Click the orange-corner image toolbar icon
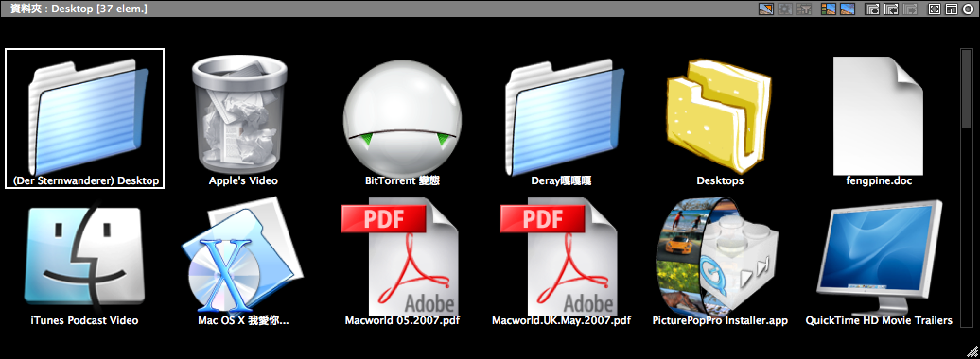This screenshot has width=980, height=359. point(765,9)
